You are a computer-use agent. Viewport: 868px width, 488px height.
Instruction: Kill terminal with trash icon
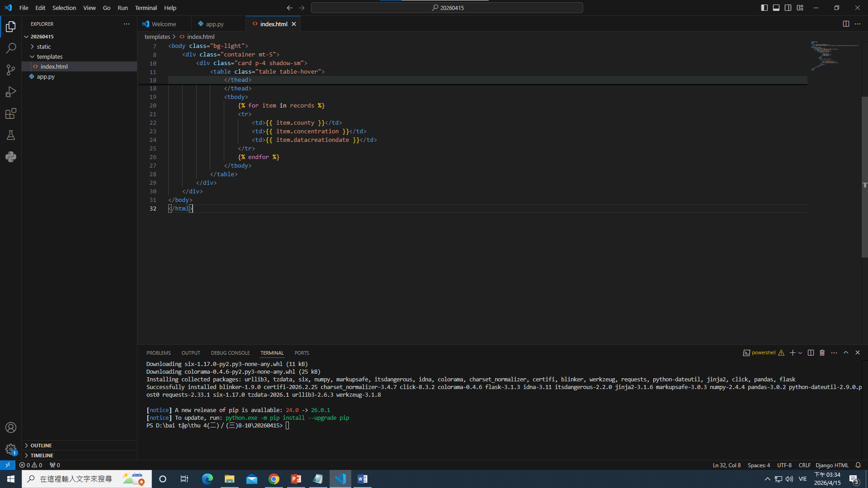pyautogui.click(x=822, y=353)
